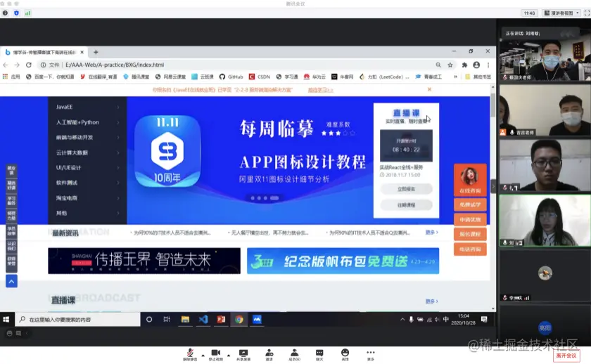
Task: Click the microphone unmute icon in meeting toolbar
Action: (190, 353)
